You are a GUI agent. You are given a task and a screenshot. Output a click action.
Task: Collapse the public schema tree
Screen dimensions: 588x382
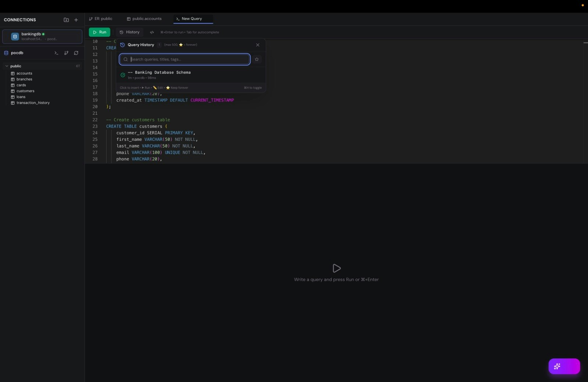[7, 66]
